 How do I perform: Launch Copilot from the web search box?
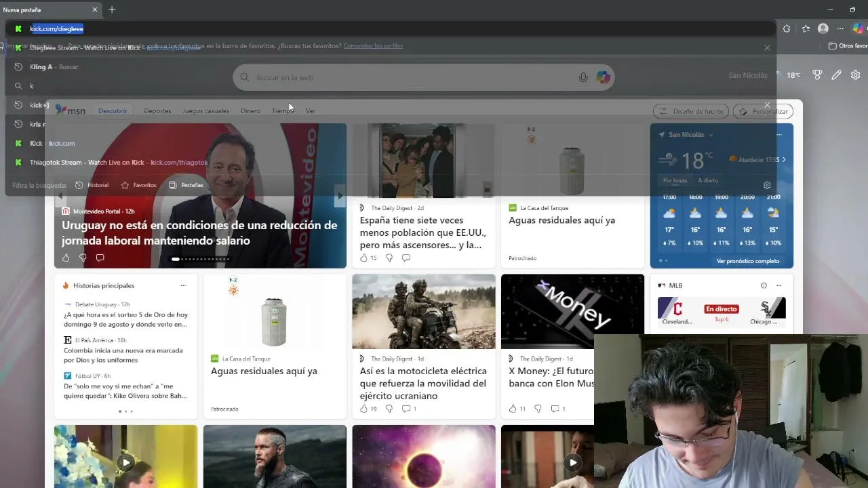(x=603, y=77)
